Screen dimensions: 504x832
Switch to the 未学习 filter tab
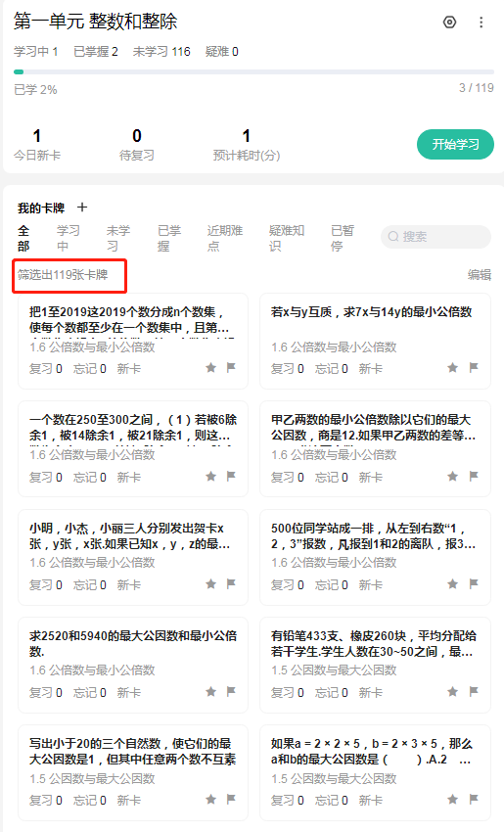(x=117, y=238)
